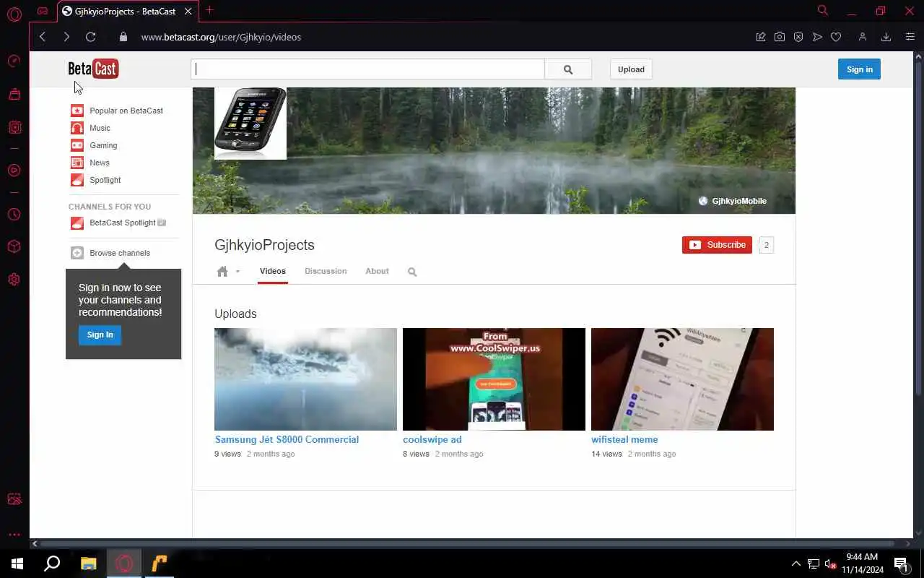Click the channel search magnifier icon
This screenshot has height=578, width=924.
pos(412,272)
